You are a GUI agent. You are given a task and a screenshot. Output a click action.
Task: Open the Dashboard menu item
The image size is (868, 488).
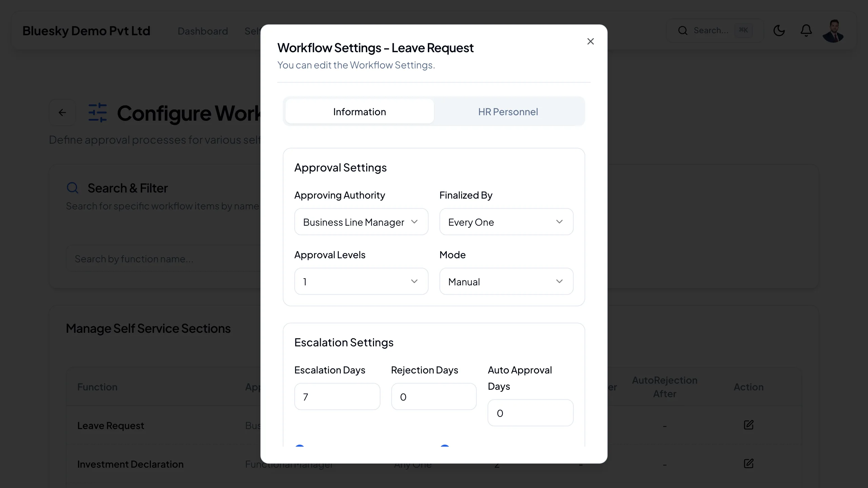pos(203,31)
